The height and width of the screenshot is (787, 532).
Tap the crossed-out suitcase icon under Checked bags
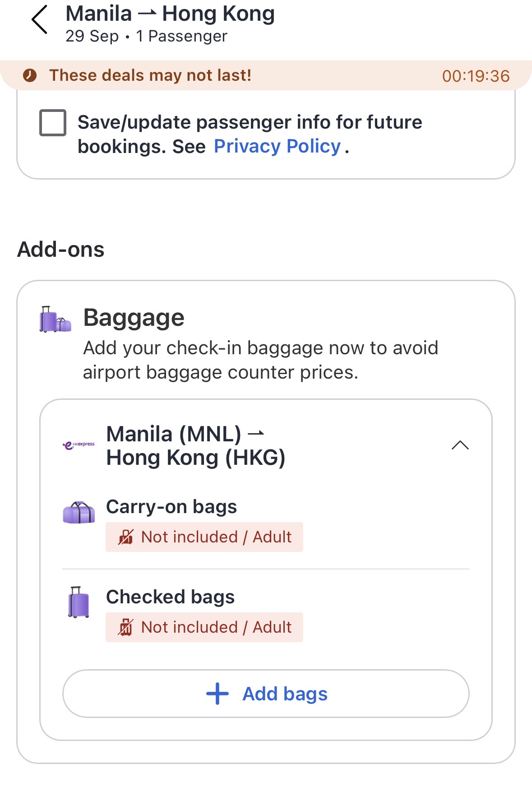pos(125,627)
